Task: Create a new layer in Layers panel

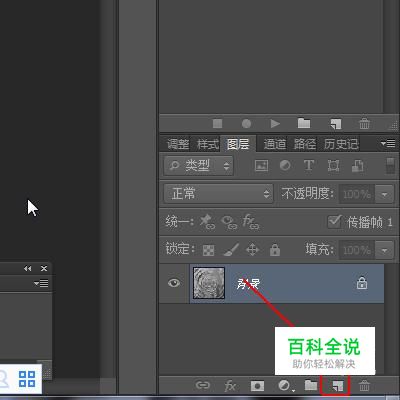Action: 338,386
